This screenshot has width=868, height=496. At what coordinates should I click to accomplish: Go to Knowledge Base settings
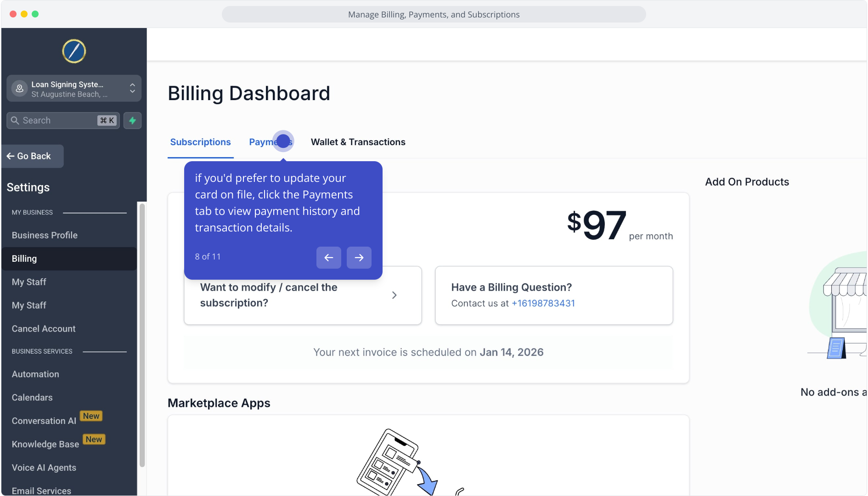(45, 445)
